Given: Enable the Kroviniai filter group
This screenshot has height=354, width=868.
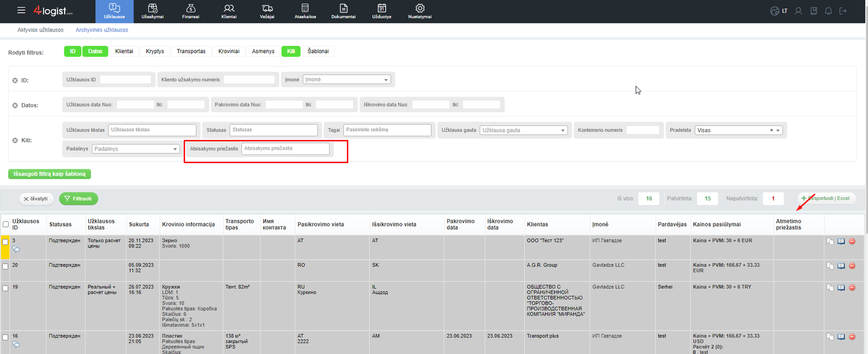Looking at the screenshot, I should [x=229, y=51].
